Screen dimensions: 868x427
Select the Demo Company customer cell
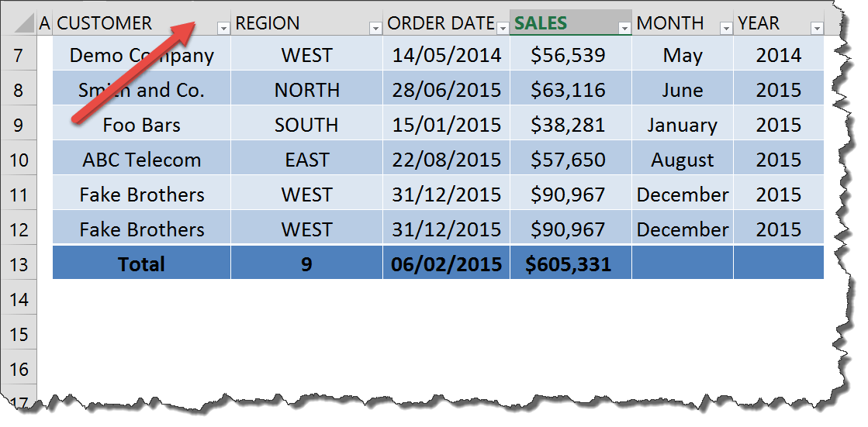tap(142, 54)
